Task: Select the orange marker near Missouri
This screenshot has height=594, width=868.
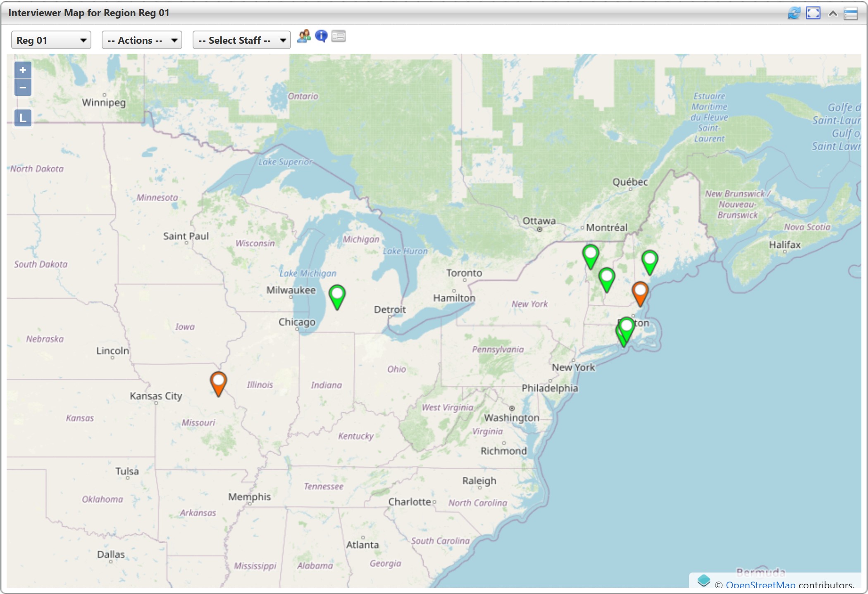Action: click(x=218, y=384)
